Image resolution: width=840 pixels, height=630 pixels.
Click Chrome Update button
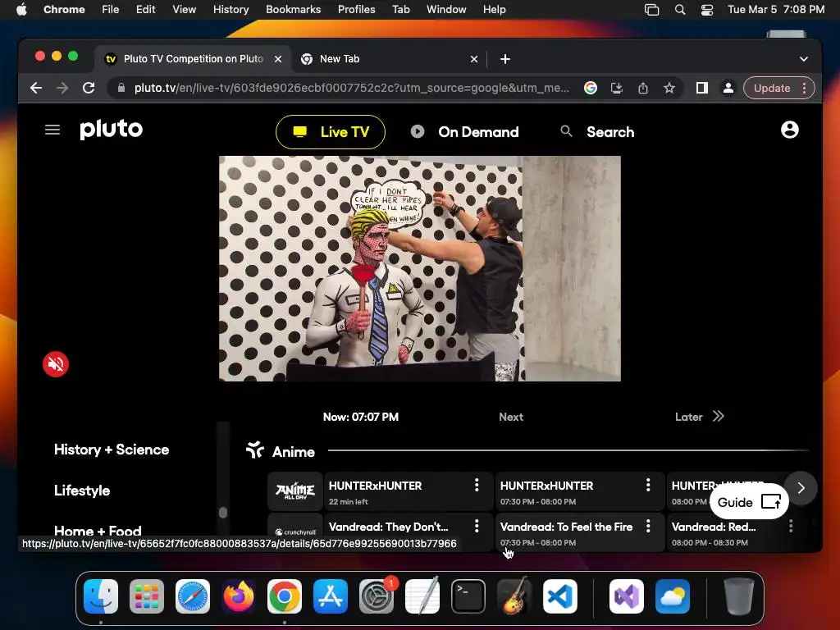pos(772,88)
